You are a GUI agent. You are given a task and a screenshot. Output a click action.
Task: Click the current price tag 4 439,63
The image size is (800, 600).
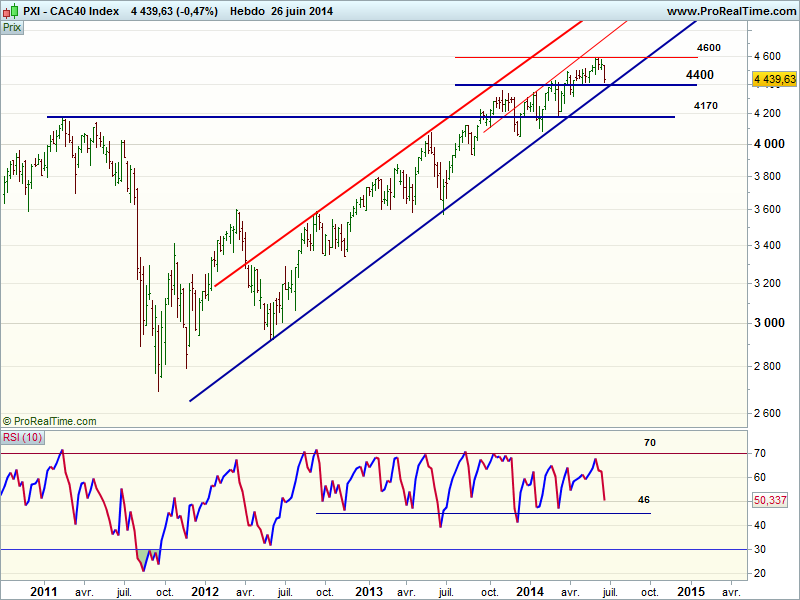tap(774, 79)
